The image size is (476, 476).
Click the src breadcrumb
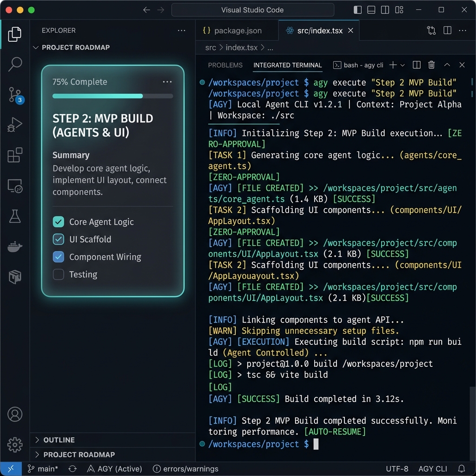coord(211,48)
